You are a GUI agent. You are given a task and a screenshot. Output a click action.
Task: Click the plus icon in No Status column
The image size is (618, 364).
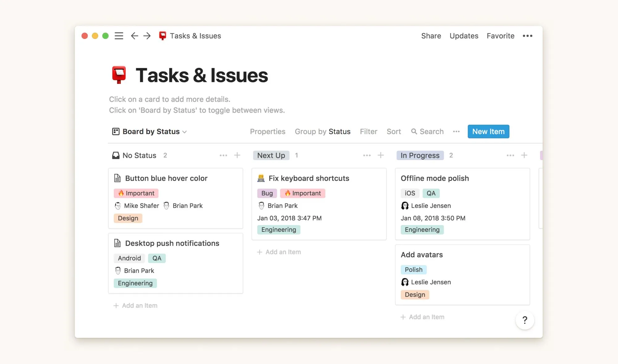coord(237,155)
